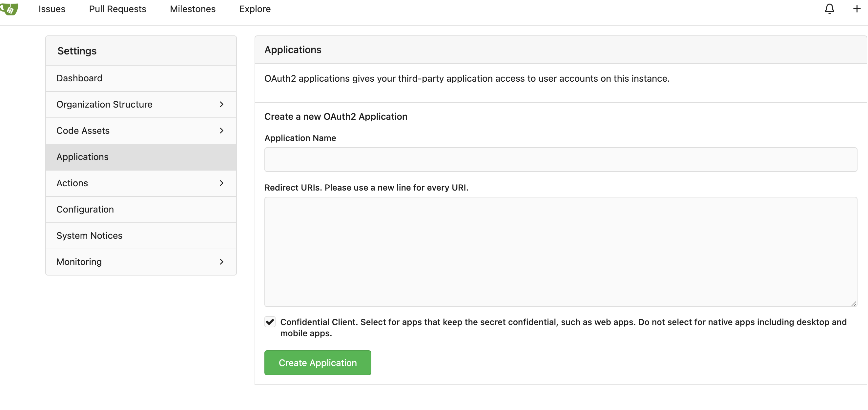Expand Code Assets chevron

click(221, 131)
